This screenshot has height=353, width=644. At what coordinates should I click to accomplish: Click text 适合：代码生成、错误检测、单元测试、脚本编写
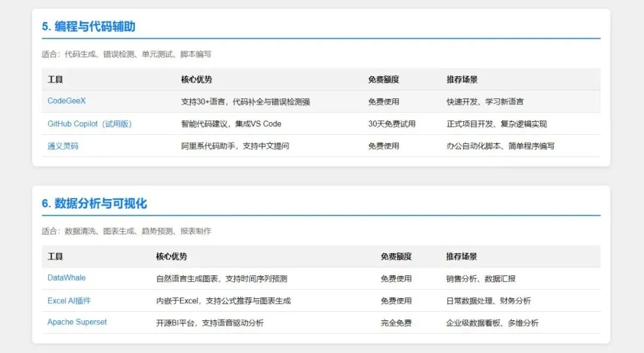click(x=126, y=54)
